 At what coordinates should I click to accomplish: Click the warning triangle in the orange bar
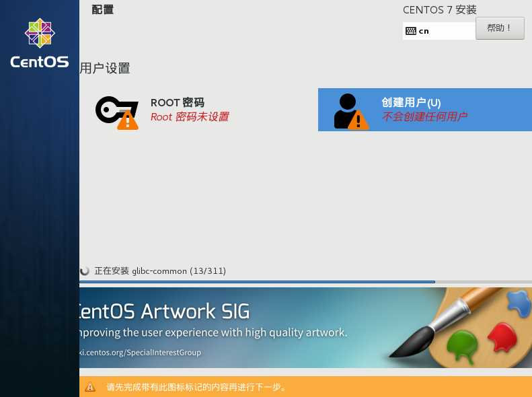pos(90,386)
